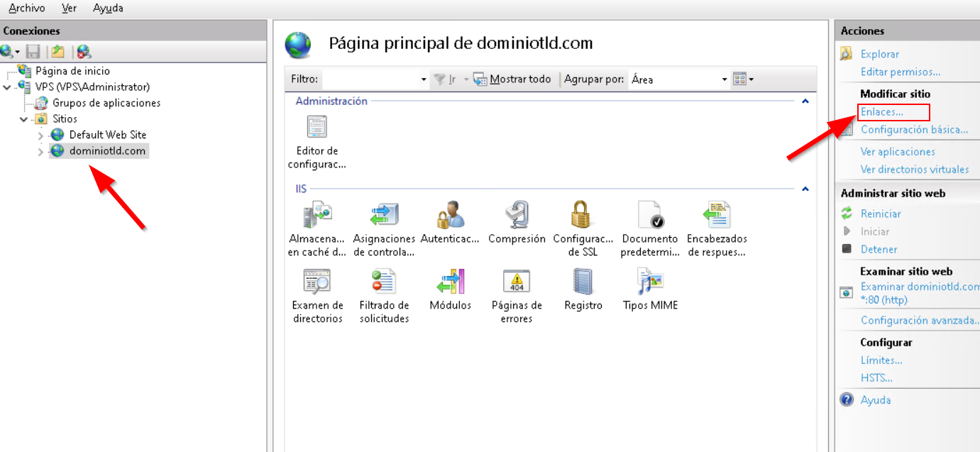Screen dimensions: 980x452
Task: Open the Agrupar por combo box
Action: tap(679, 79)
